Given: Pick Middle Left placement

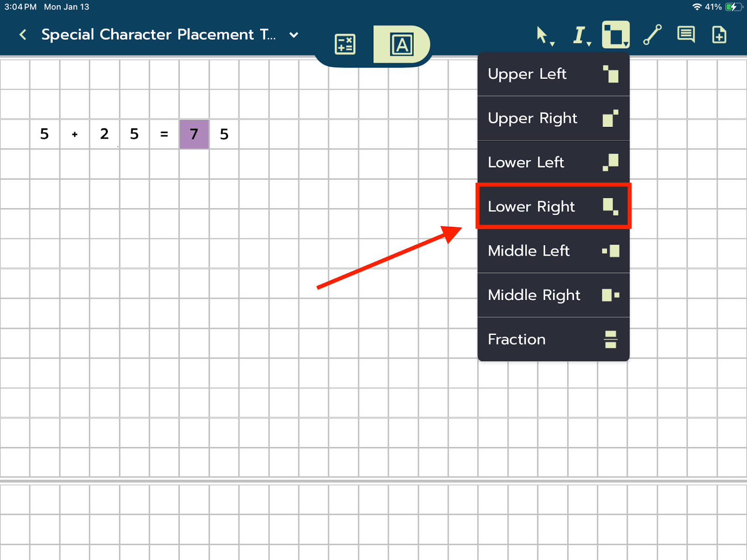Looking at the screenshot, I should [553, 251].
